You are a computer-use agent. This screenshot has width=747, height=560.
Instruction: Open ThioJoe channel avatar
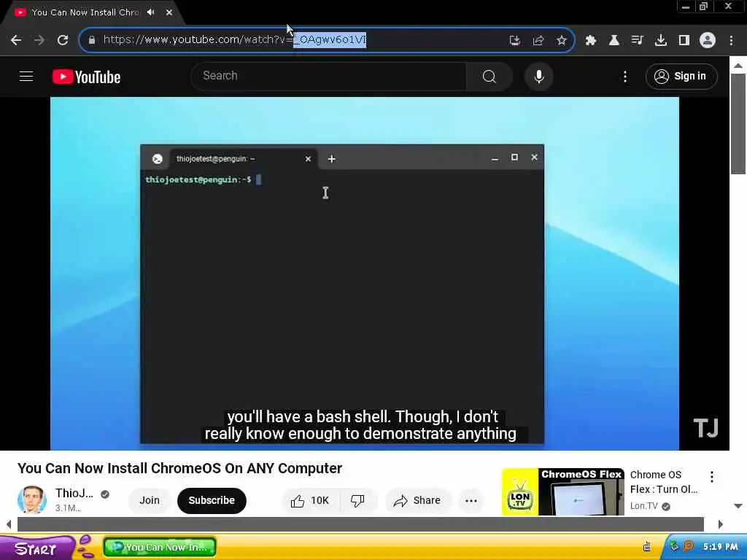(x=32, y=499)
